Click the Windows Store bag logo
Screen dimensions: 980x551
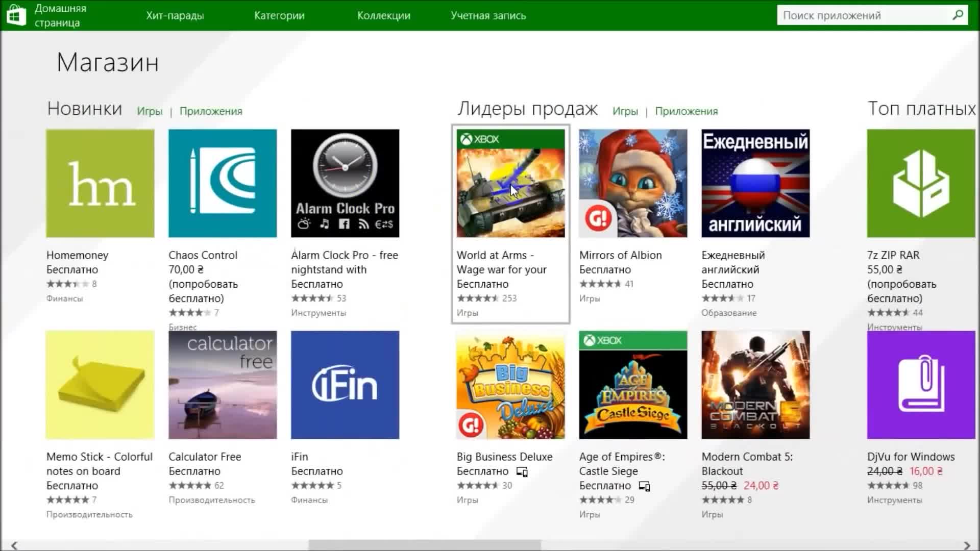tap(16, 15)
